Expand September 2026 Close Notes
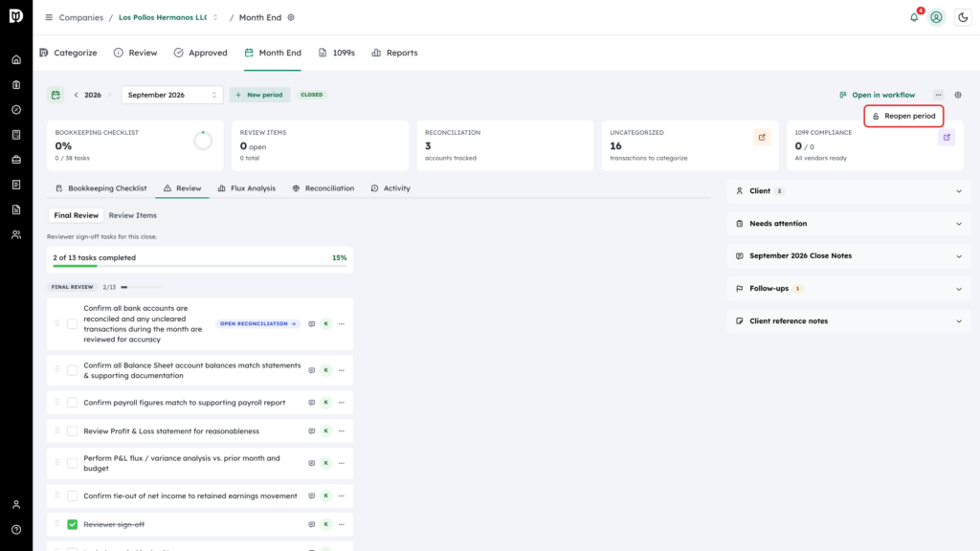The width and height of the screenshot is (980, 551). 849,256
